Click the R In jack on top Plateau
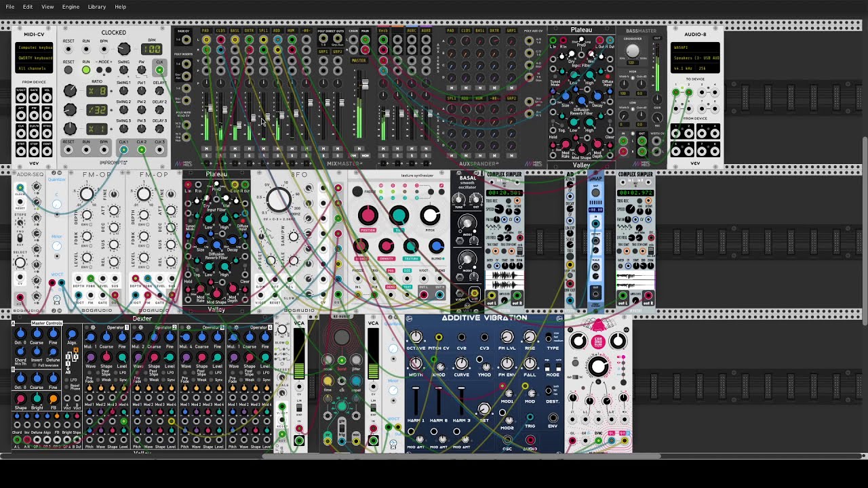Screen dimensions: 868x488 (x=563, y=40)
